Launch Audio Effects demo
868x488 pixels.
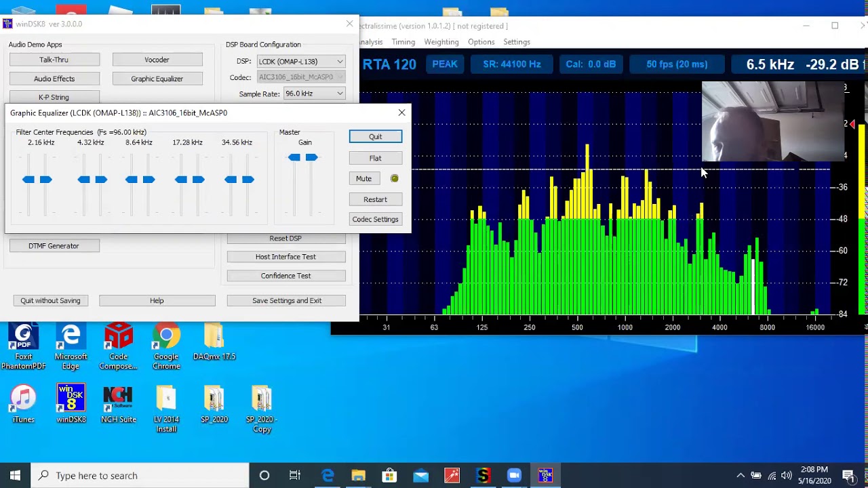coord(54,79)
